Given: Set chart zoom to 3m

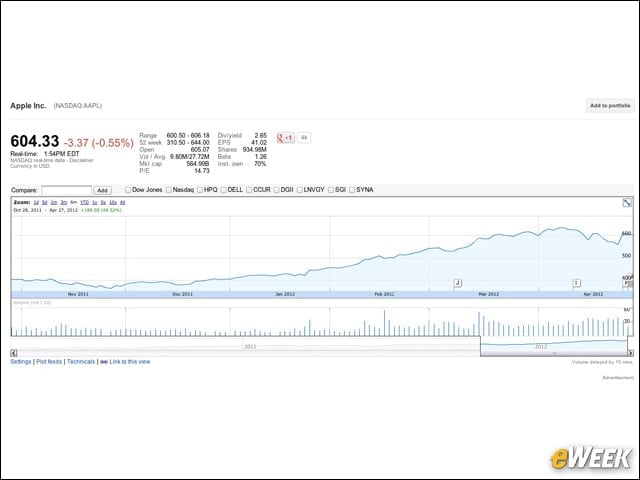Looking at the screenshot, I should (64, 202).
